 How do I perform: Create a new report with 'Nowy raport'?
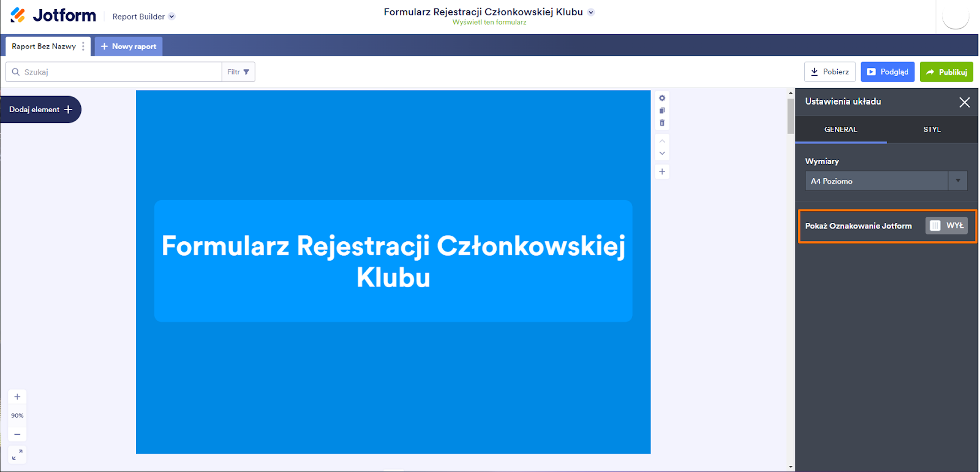[129, 46]
